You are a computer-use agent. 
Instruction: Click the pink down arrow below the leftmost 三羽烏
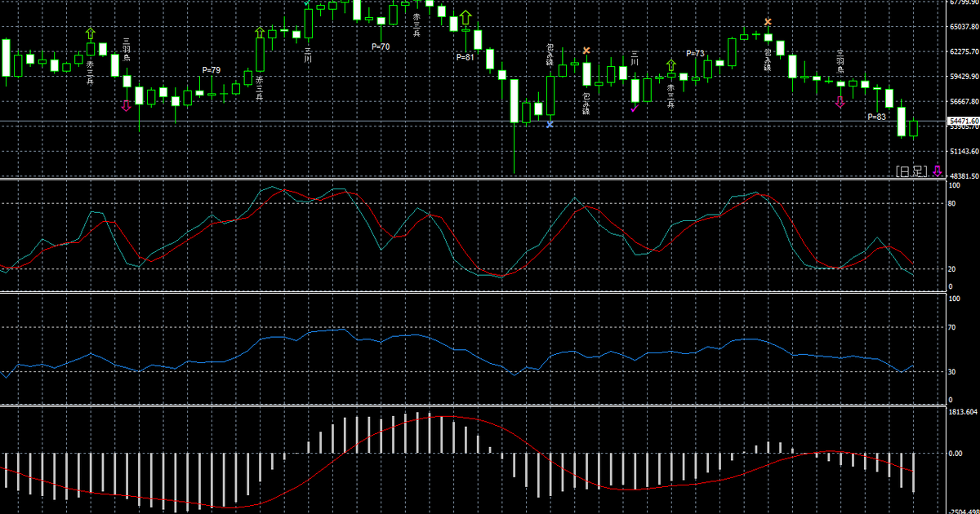click(126, 105)
